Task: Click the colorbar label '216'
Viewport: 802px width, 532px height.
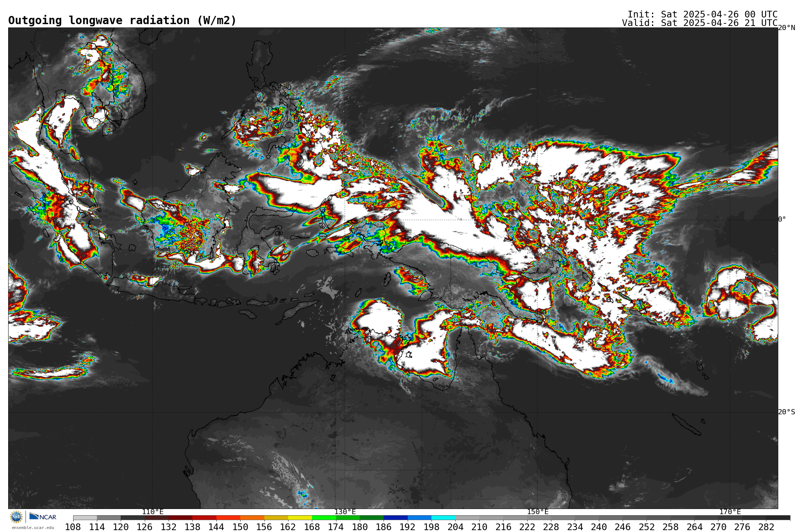Action: (503, 527)
